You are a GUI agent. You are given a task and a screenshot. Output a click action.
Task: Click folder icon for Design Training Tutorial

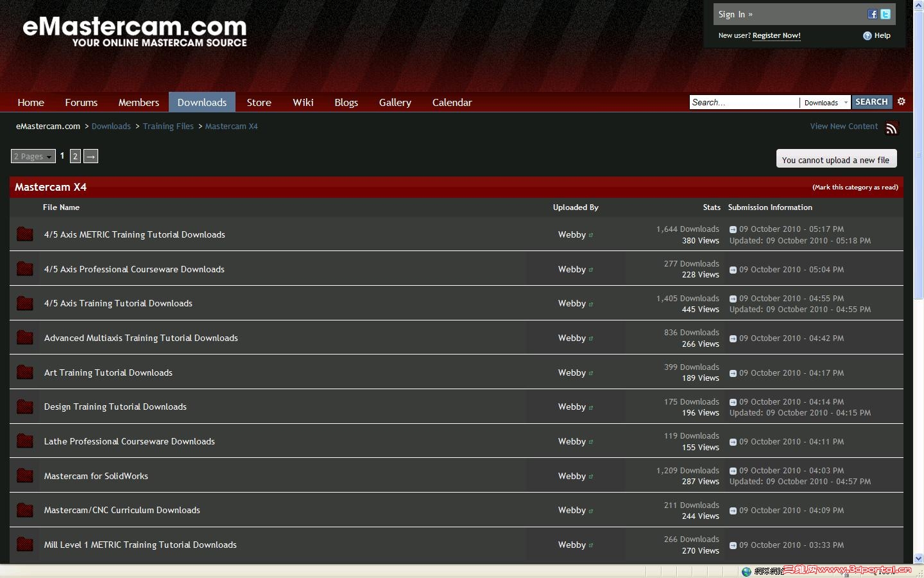tap(25, 407)
